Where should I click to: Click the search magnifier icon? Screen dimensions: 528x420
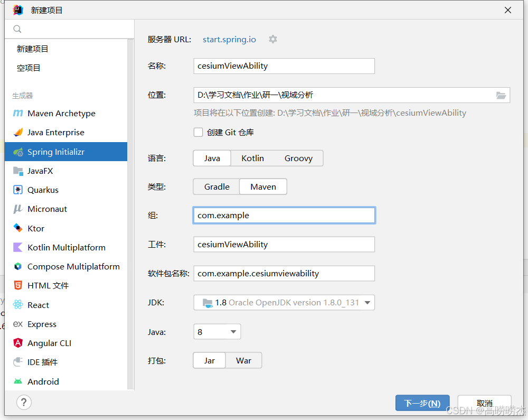pos(17,29)
